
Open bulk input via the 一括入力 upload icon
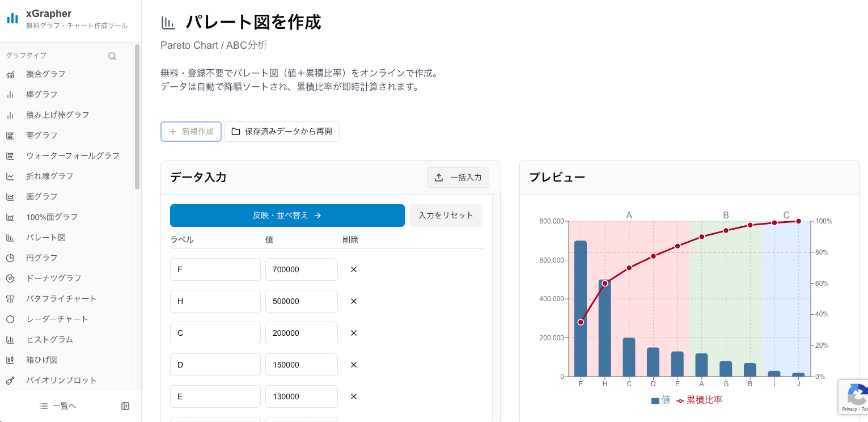click(438, 177)
